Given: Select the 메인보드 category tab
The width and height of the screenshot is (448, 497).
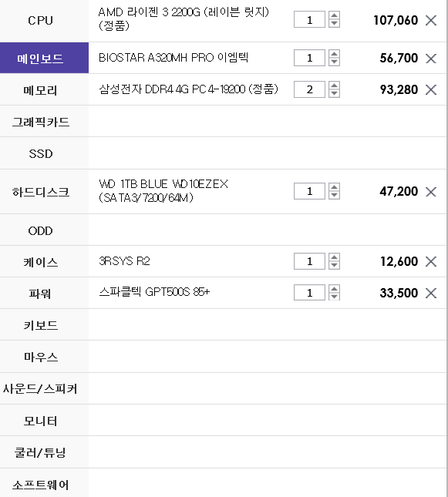Looking at the screenshot, I should click(44, 58).
